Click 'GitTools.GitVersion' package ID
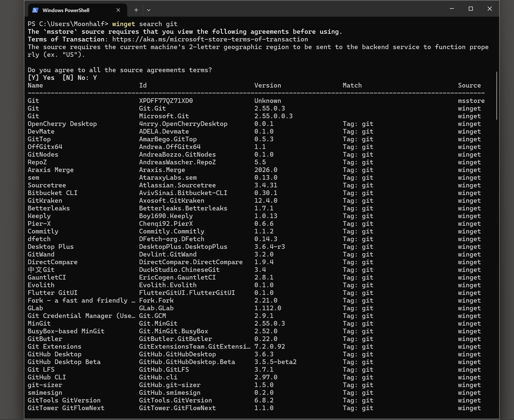Screen dimensions: 514x420 [x=175, y=400]
